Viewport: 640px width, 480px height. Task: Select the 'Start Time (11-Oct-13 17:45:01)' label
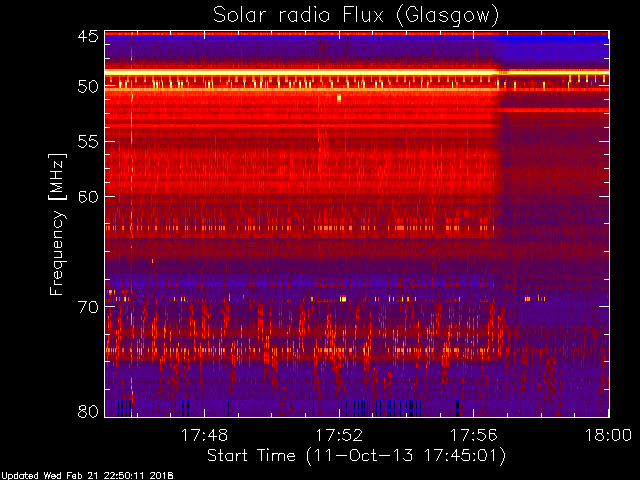tap(356, 456)
